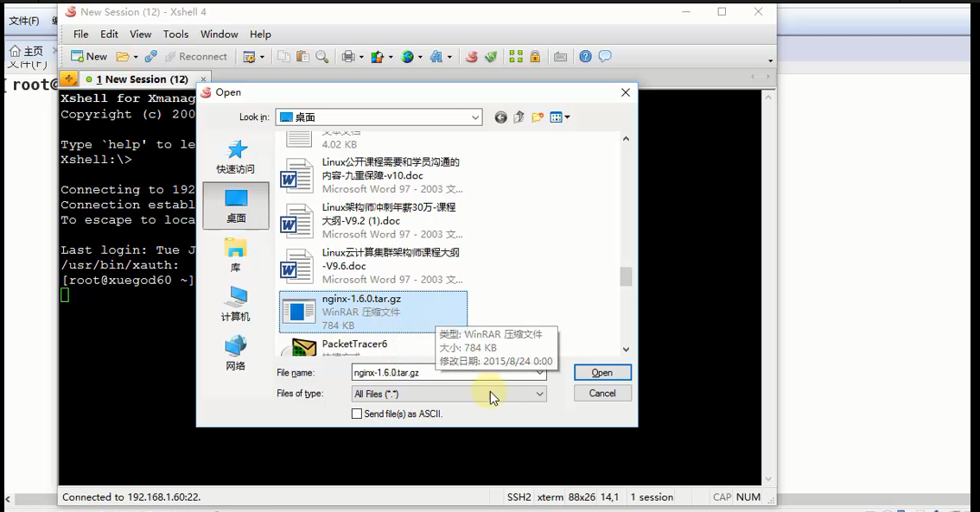Click the file list scrollbar thumb

click(x=626, y=276)
